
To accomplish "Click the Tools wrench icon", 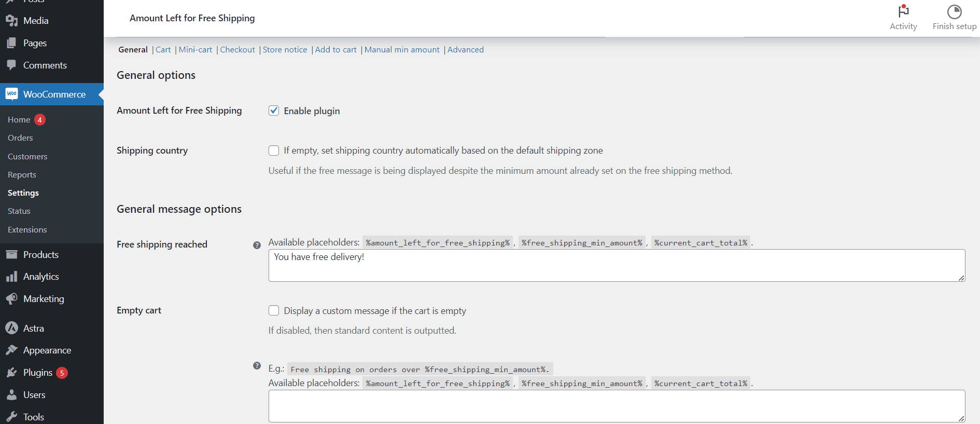I will coord(11,417).
